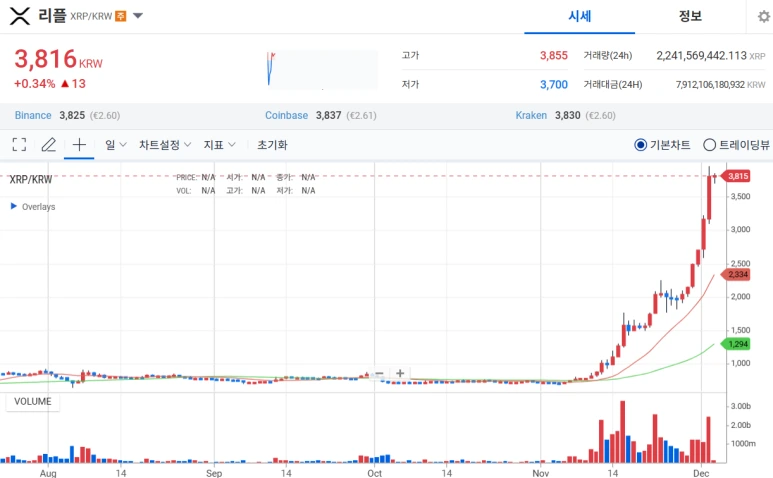Screen dimensions: 773x478
Task: Click the Nov label on time axis
Action: coord(540,473)
